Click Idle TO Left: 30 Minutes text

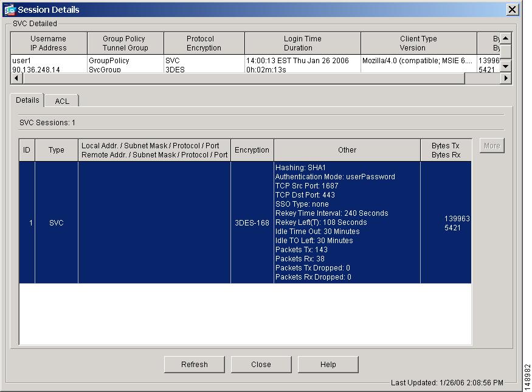(314, 241)
